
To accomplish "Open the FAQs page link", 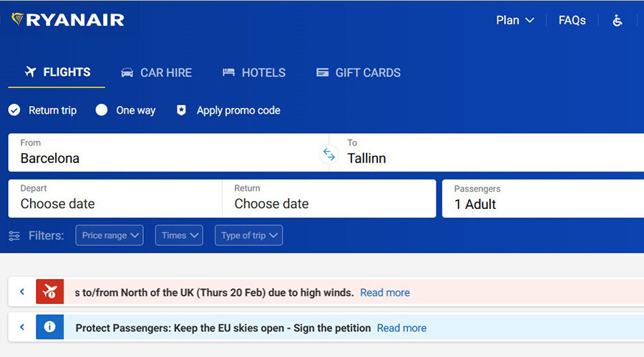I will point(572,20).
